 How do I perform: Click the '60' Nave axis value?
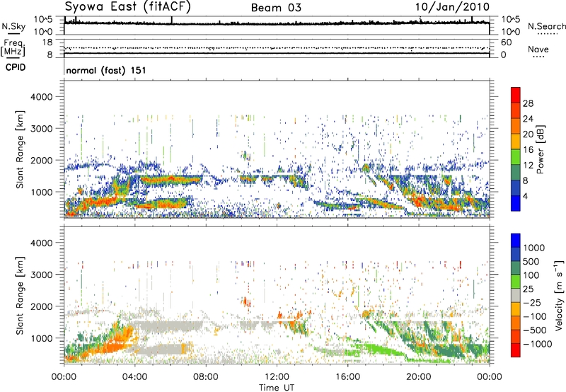506,42
